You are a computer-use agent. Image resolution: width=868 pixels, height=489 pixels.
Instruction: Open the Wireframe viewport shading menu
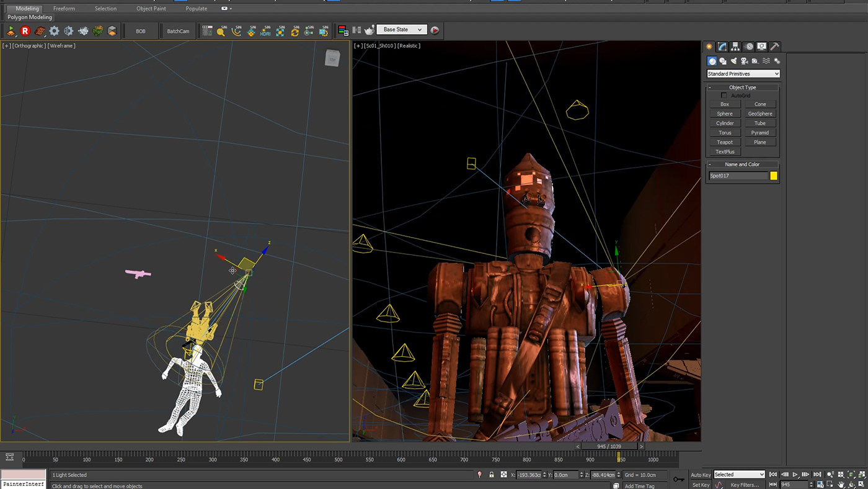click(x=62, y=46)
